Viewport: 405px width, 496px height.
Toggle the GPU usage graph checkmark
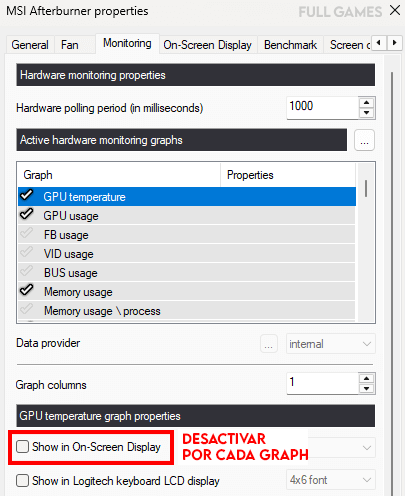[x=27, y=214]
